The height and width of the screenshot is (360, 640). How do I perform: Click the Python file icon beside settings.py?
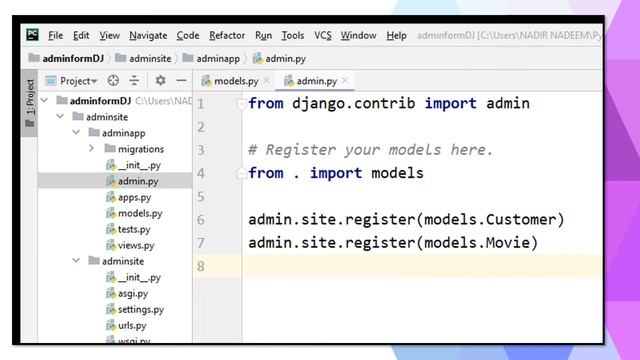click(x=111, y=309)
